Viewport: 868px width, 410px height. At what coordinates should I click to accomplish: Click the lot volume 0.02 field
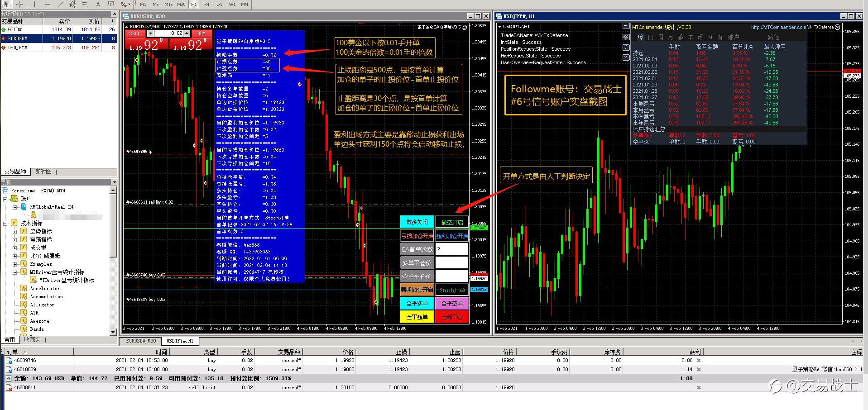coord(169,33)
